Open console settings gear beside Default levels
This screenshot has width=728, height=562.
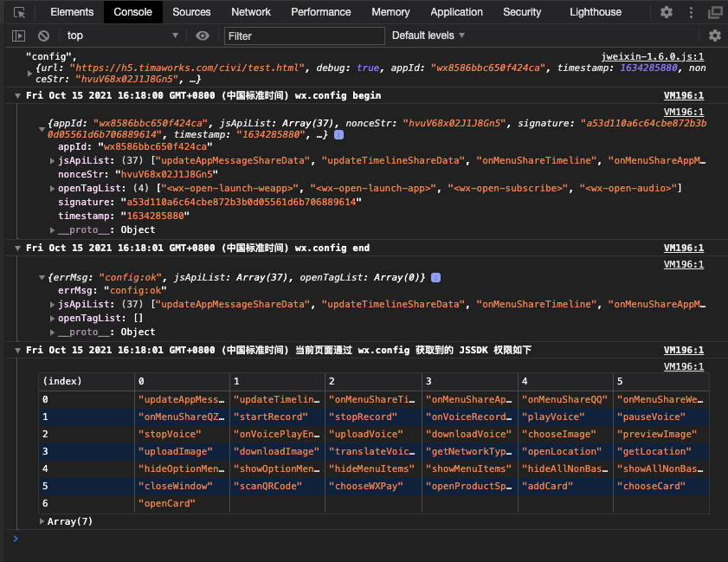(x=714, y=36)
